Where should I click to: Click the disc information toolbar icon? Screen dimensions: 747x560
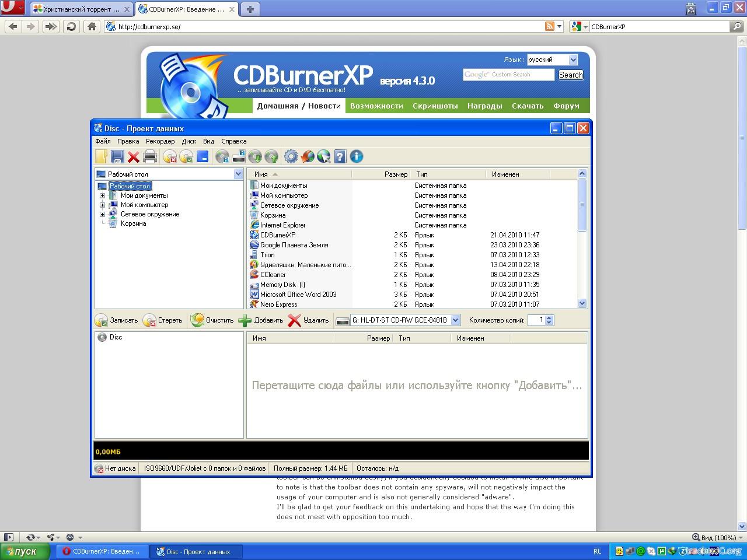pyautogui.click(x=222, y=156)
